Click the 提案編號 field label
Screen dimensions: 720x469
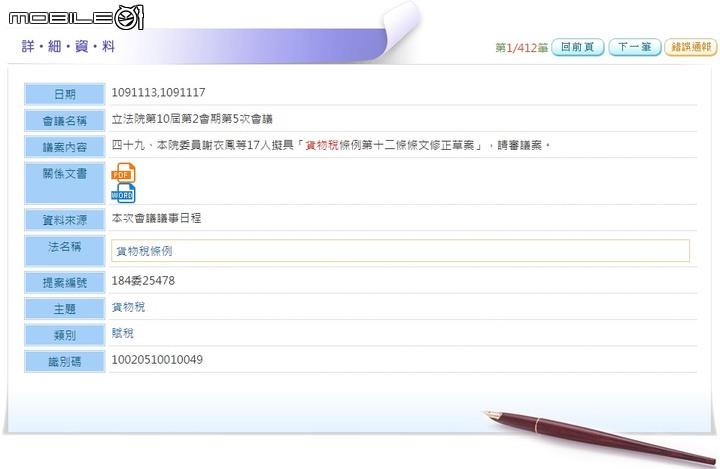tap(65, 283)
